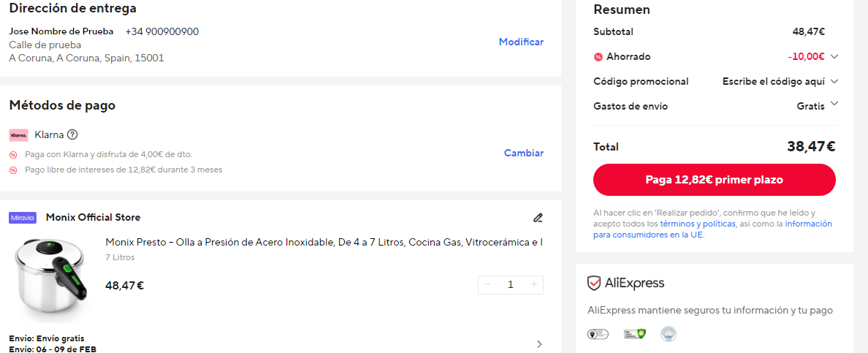This screenshot has height=353, width=868.
Task: Click the edit pencil icon for Monix store
Action: pos(538,217)
